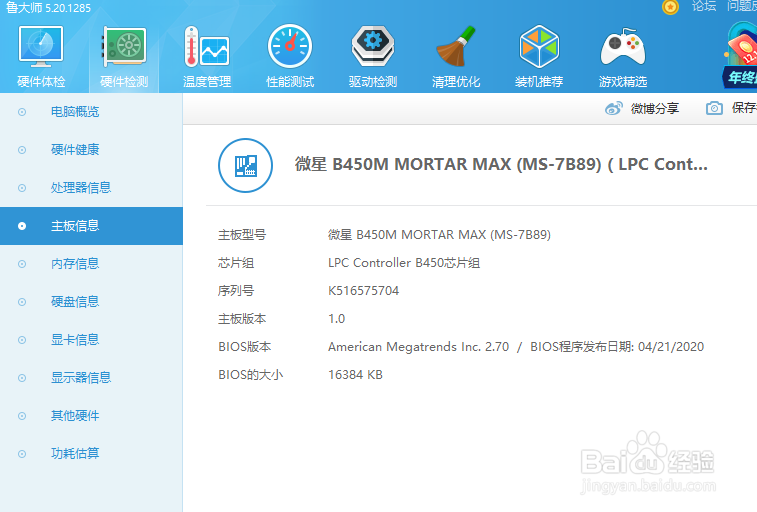Open 驱动检测 gear icon

click(373, 46)
